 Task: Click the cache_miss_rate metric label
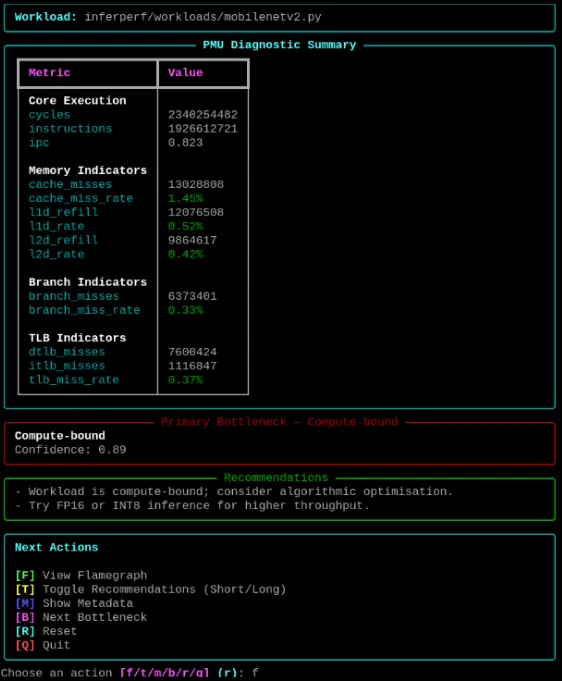click(x=81, y=198)
